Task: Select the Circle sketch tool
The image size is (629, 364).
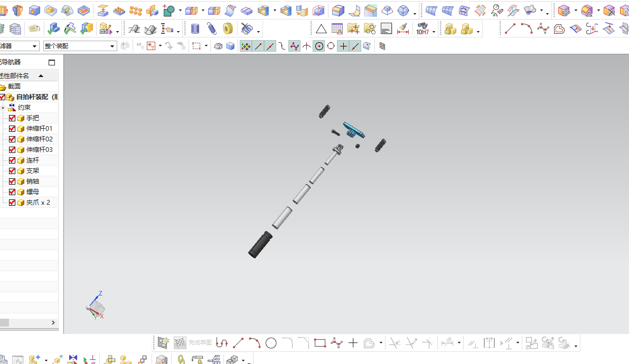Action: pos(271,343)
